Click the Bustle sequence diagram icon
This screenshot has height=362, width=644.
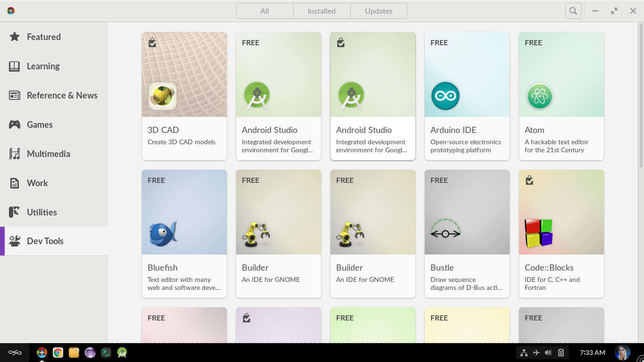coord(446,229)
